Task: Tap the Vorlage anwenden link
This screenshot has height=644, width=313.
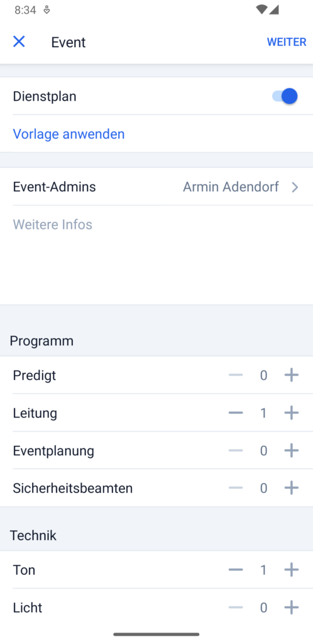Action: pyautogui.click(x=69, y=134)
